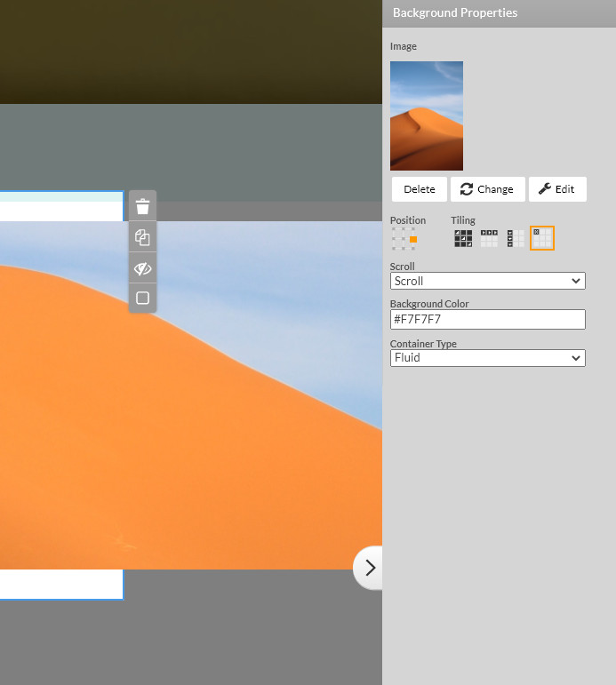Screen dimensions: 616x685
Task: Select the middle-right position anchor
Action: point(413,239)
